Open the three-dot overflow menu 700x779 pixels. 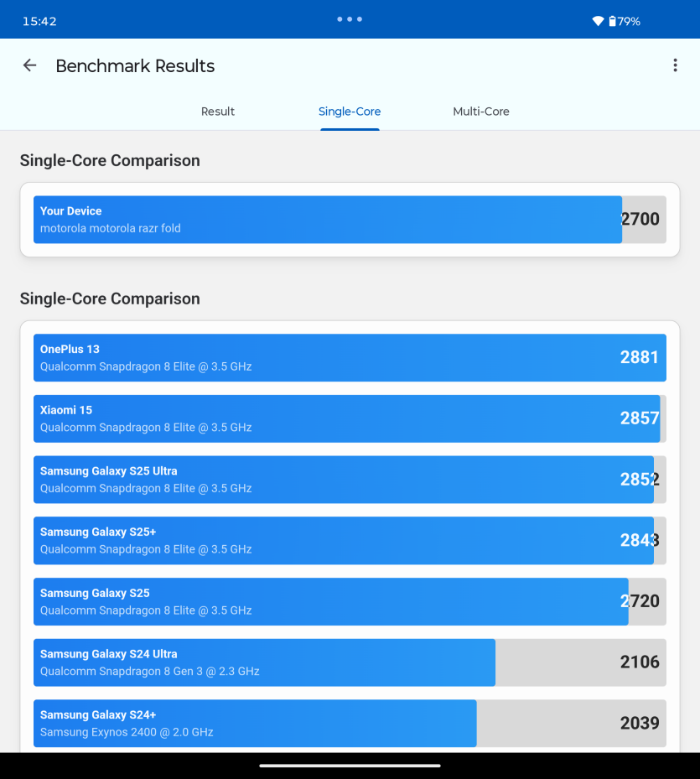point(675,65)
